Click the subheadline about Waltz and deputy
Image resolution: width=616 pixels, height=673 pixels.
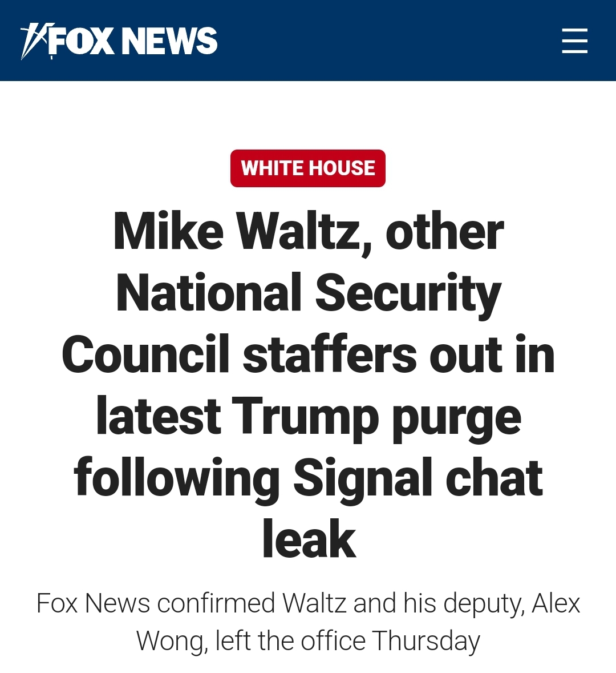point(308,622)
